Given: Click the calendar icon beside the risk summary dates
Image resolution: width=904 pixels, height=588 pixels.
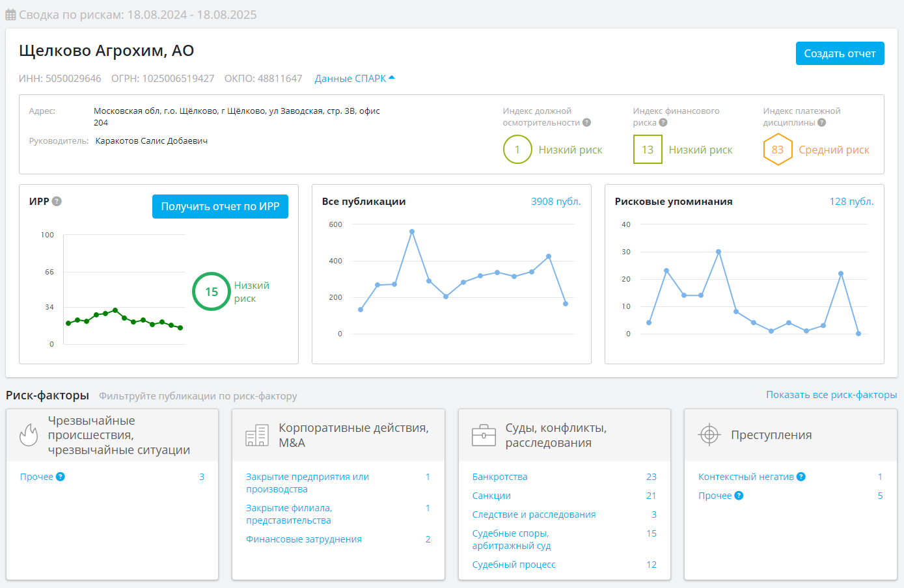Looking at the screenshot, I should pyautogui.click(x=10, y=14).
